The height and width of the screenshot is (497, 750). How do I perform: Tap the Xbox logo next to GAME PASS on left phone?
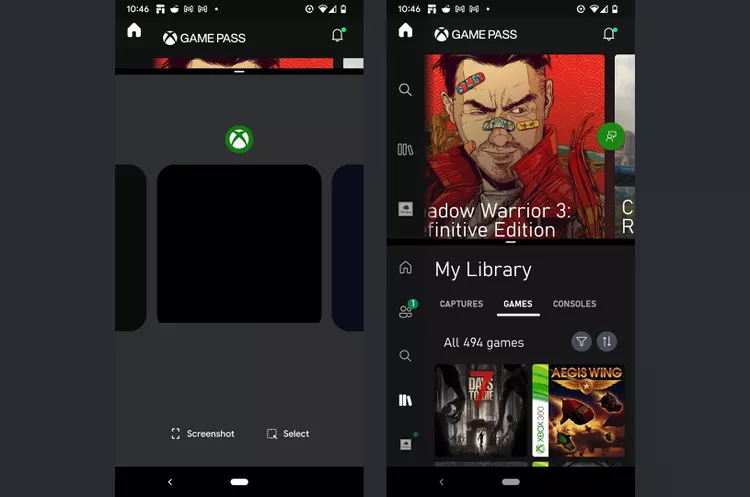[170, 38]
